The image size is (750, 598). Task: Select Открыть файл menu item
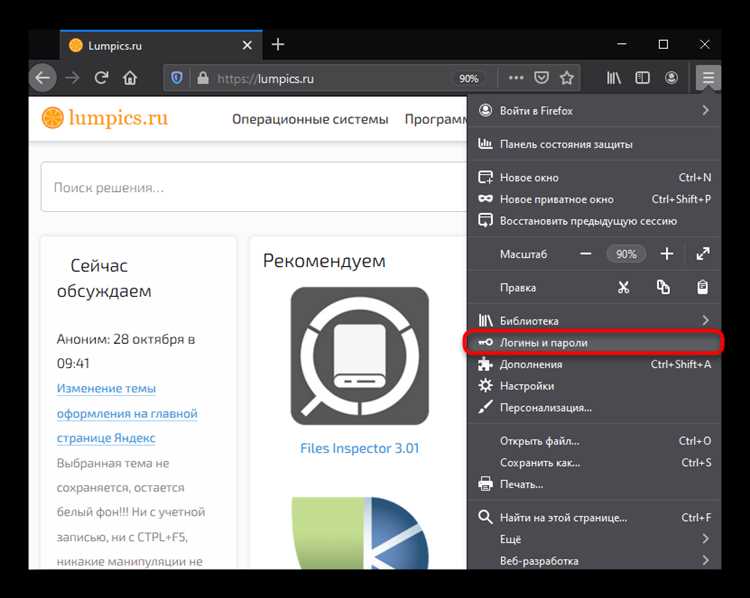pyautogui.click(x=594, y=441)
